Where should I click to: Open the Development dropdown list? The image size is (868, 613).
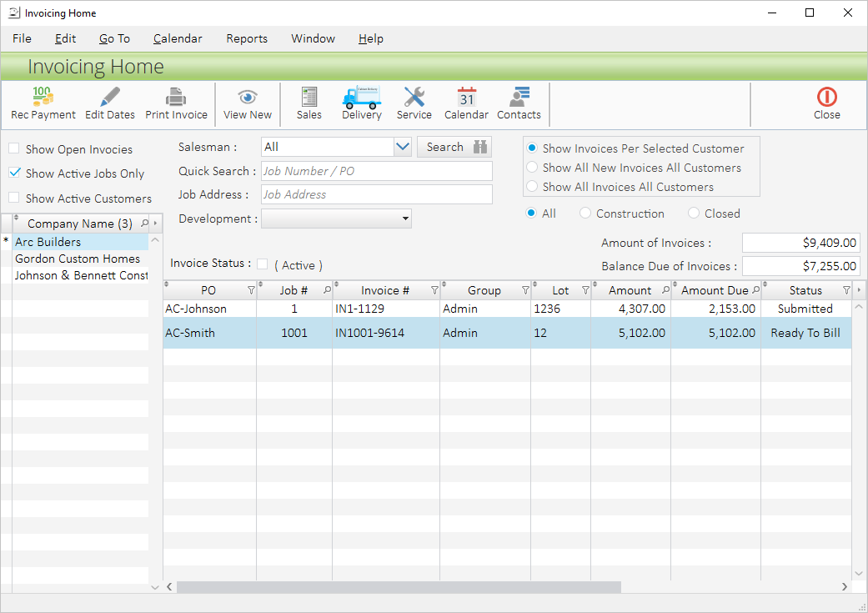pos(405,219)
